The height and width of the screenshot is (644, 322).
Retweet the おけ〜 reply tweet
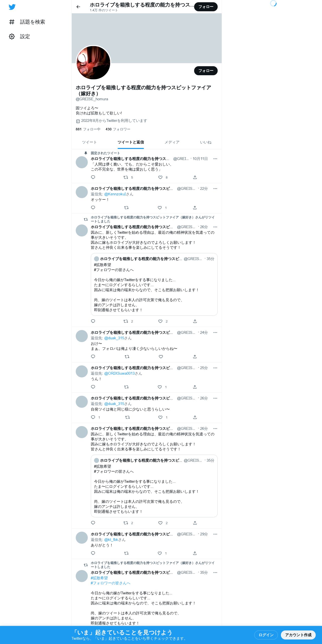click(127, 357)
